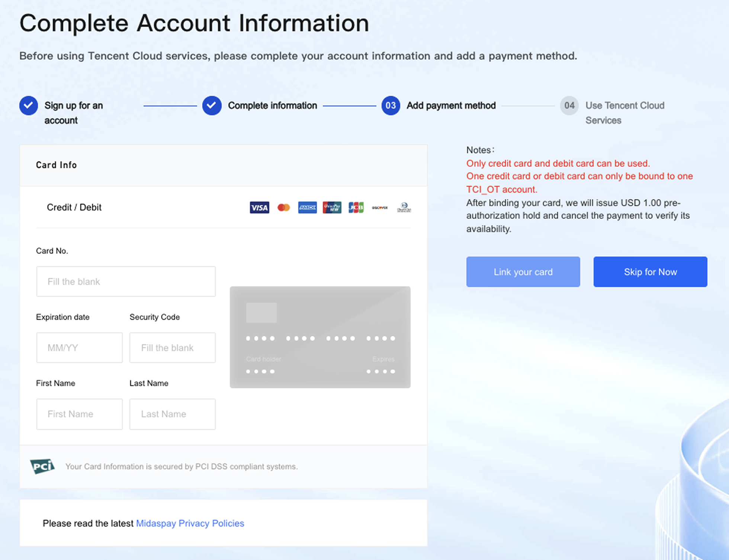Click the American Express logo
This screenshot has width=729, height=560.
(307, 207)
